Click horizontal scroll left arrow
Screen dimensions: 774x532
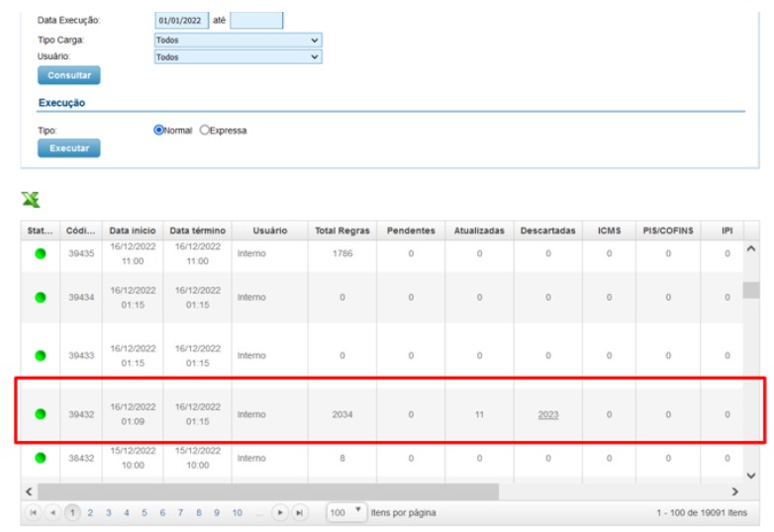click(29, 491)
